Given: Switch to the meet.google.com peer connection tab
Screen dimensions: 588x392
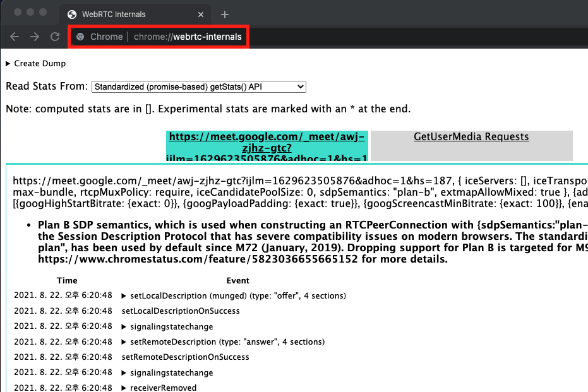Looking at the screenshot, I should click(x=267, y=146).
